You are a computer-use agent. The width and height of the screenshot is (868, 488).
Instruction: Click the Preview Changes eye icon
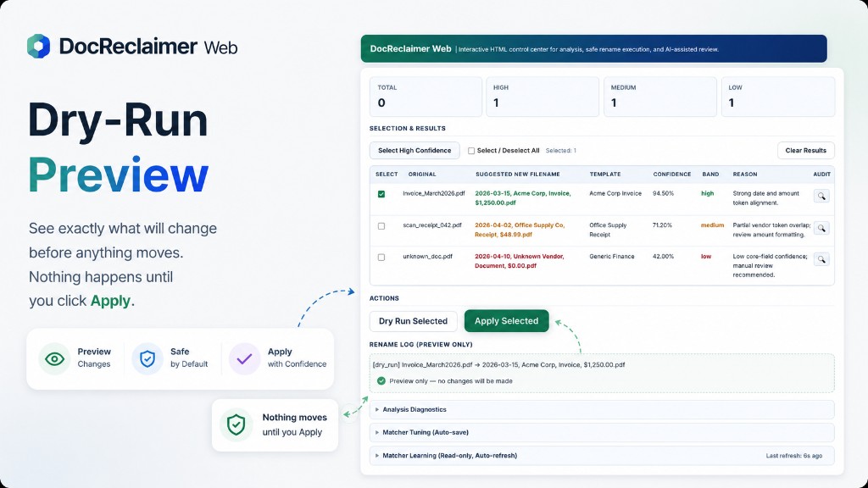[54, 359]
